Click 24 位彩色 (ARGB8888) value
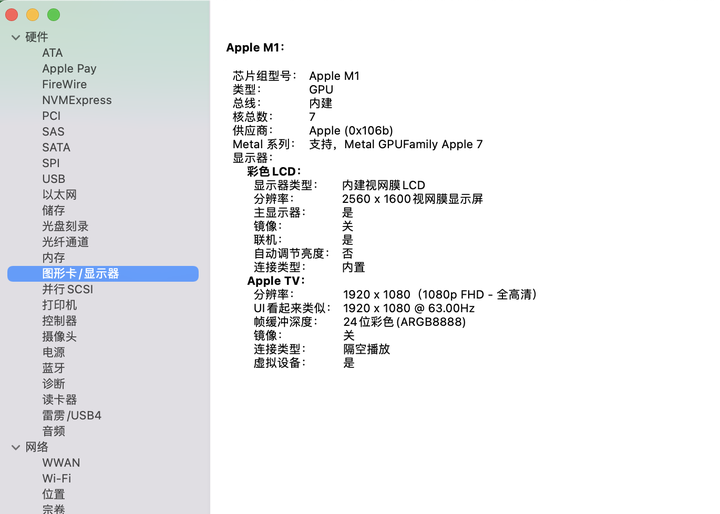The width and height of the screenshot is (720, 514). pyautogui.click(x=405, y=322)
